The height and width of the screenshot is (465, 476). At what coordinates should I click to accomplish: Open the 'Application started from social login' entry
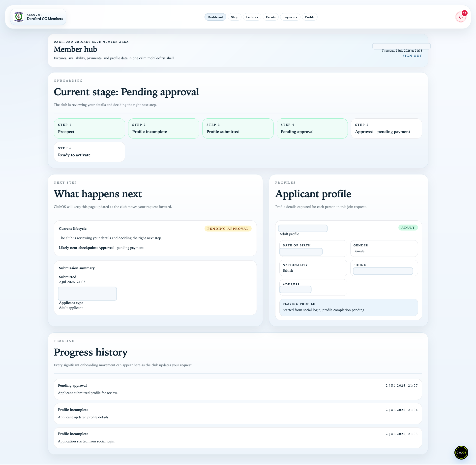coord(238,437)
